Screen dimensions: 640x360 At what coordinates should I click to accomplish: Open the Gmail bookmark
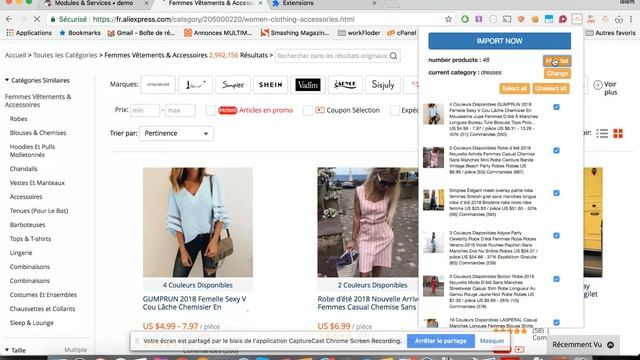pos(141,33)
